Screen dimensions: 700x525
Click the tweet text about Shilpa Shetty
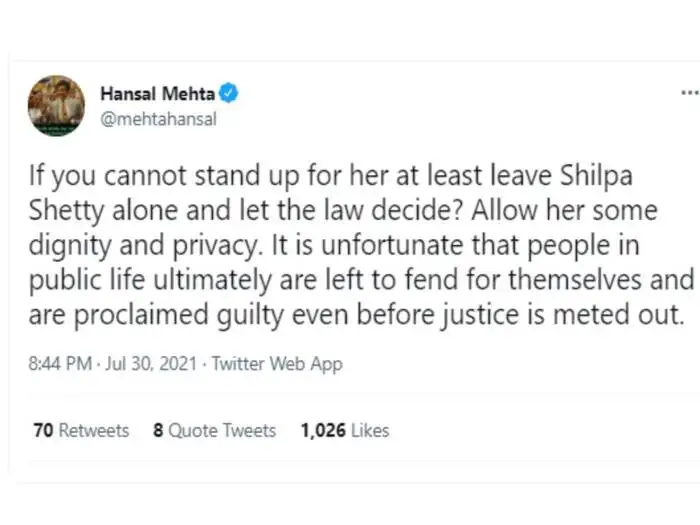tap(360, 244)
